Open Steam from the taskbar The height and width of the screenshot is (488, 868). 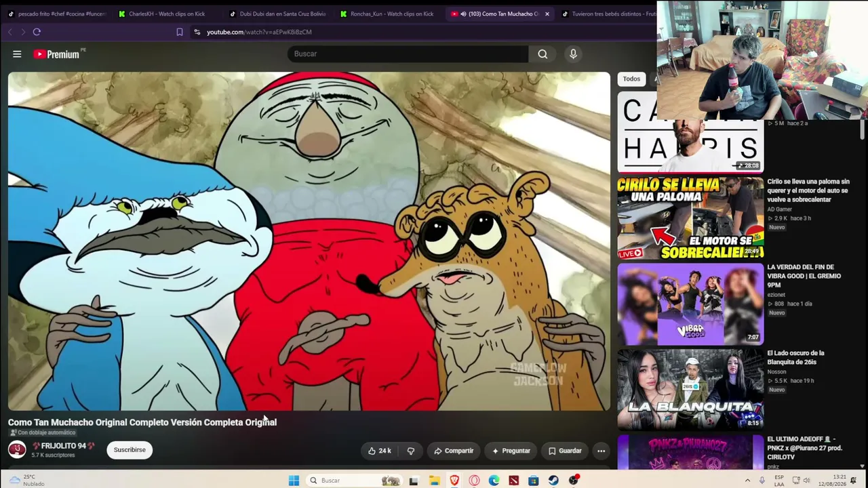tap(553, 481)
